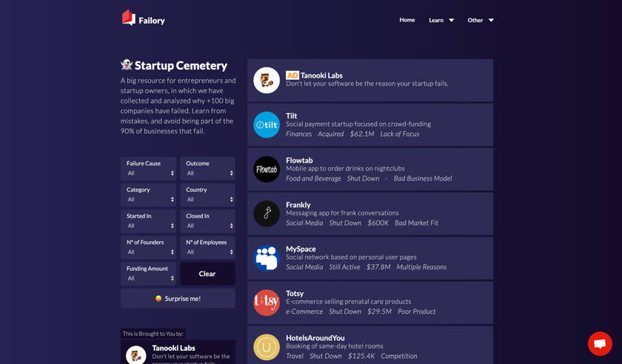The height and width of the screenshot is (364, 622).
Task: Click the Tanooki Labs raccoon ad logo
Action: [x=267, y=80]
